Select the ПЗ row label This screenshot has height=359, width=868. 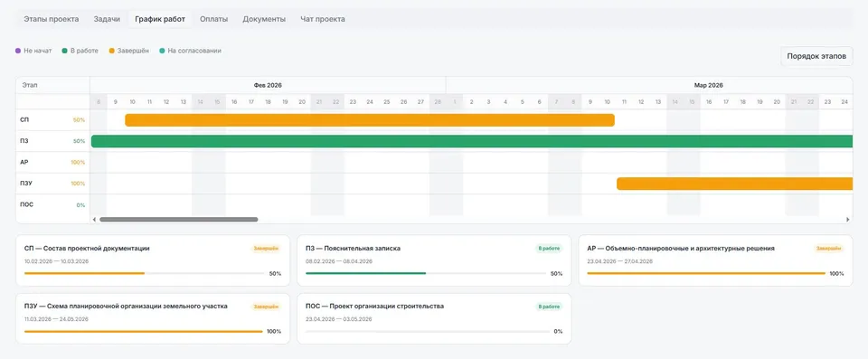pyautogui.click(x=24, y=141)
